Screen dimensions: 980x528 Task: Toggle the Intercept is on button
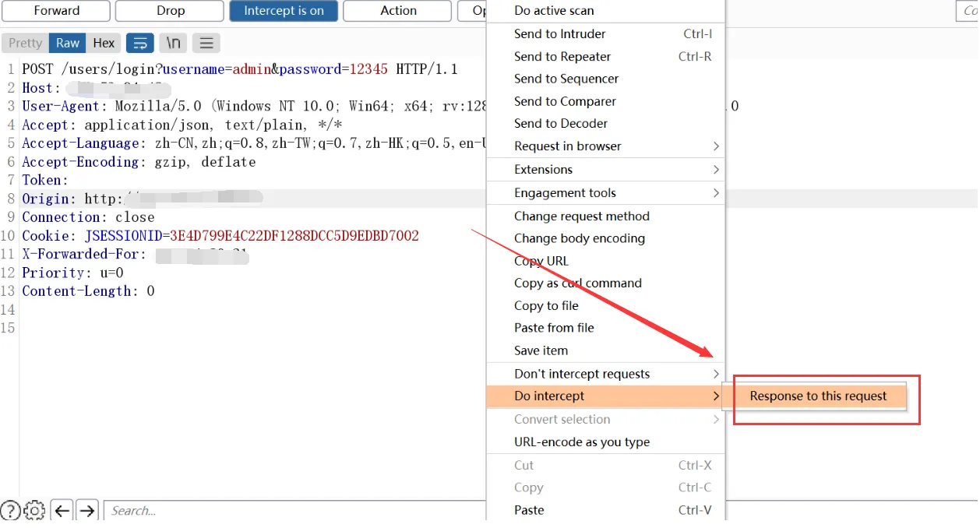284,11
